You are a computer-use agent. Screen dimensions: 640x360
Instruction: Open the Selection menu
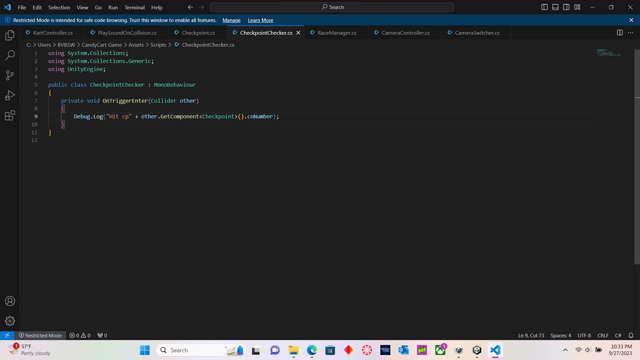[59, 7]
